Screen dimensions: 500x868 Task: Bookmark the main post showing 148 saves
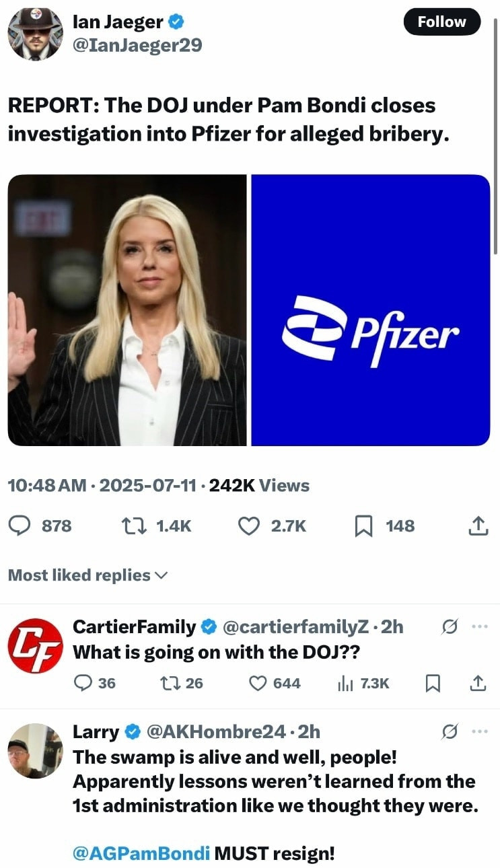click(363, 526)
